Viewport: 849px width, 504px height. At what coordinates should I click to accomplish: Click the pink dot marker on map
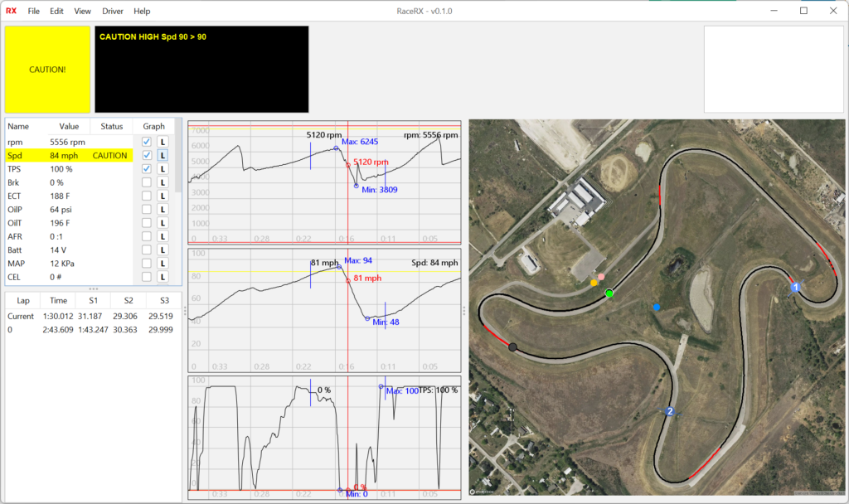tap(601, 277)
